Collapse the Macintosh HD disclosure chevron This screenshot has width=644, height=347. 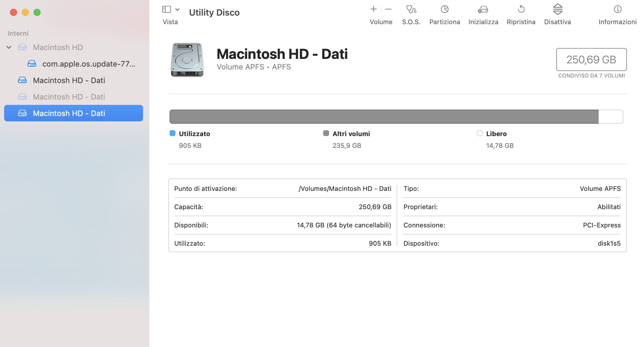click(x=9, y=47)
